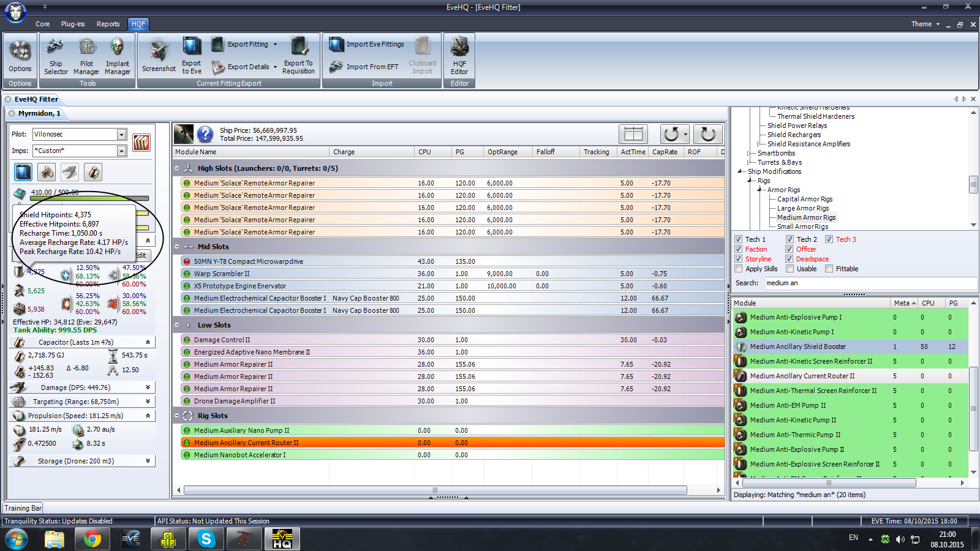Open the Ship Selector
This screenshot has width=980, height=551.
tap(56, 56)
